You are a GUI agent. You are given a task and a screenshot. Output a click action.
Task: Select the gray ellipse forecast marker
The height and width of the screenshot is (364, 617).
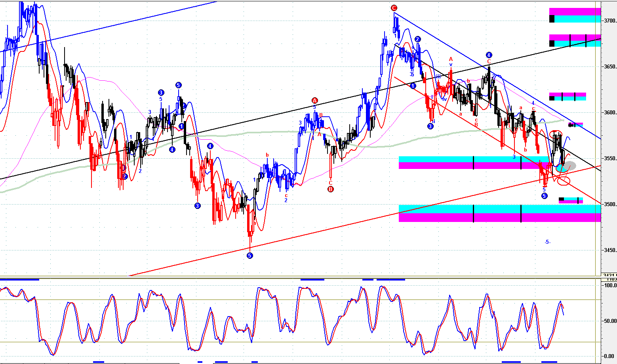click(569, 166)
